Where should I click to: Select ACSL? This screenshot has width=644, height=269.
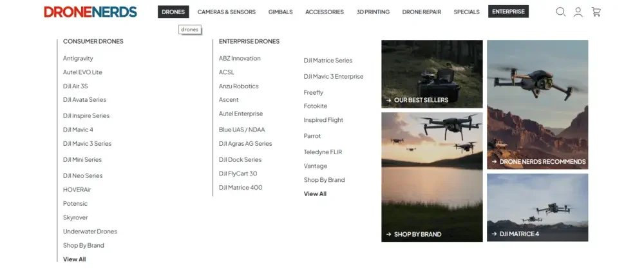click(226, 72)
